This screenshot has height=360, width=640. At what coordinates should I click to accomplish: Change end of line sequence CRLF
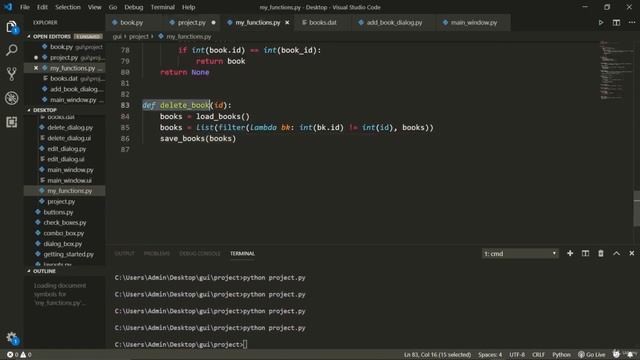coord(538,355)
